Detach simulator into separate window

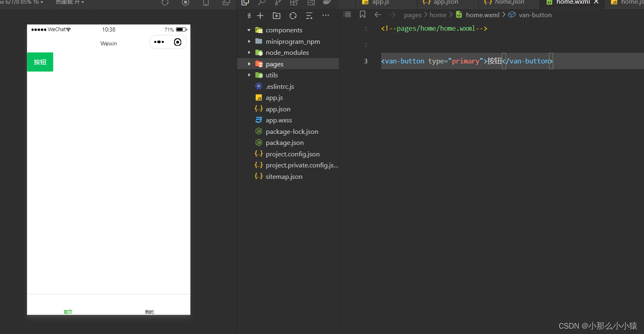[x=226, y=2]
